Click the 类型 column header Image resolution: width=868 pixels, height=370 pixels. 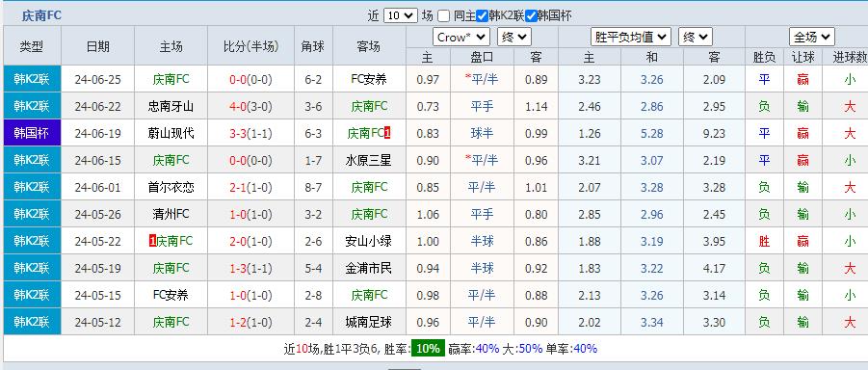click(32, 46)
